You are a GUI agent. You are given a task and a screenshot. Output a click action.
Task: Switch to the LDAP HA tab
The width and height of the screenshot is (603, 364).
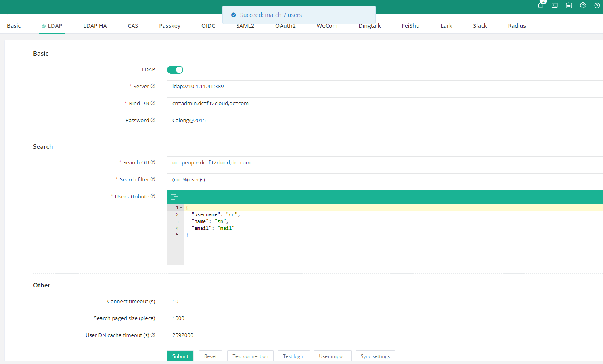(x=95, y=26)
